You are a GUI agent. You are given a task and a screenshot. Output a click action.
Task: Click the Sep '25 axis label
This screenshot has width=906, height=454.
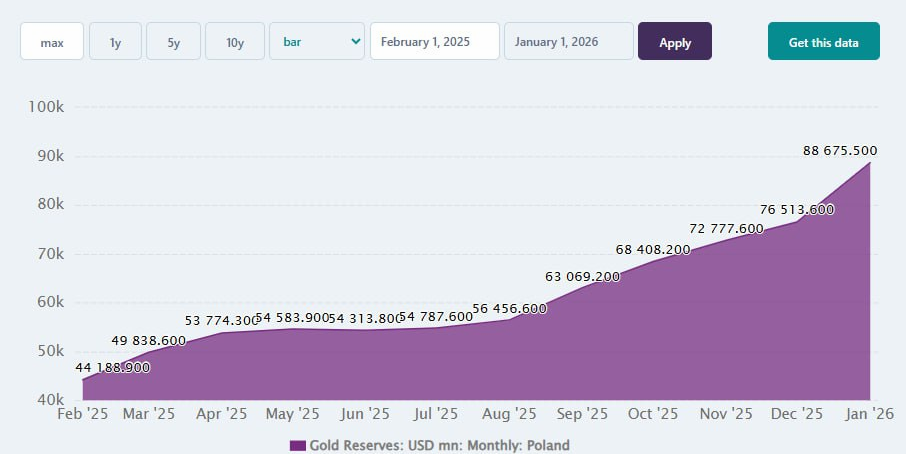(582, 413)
